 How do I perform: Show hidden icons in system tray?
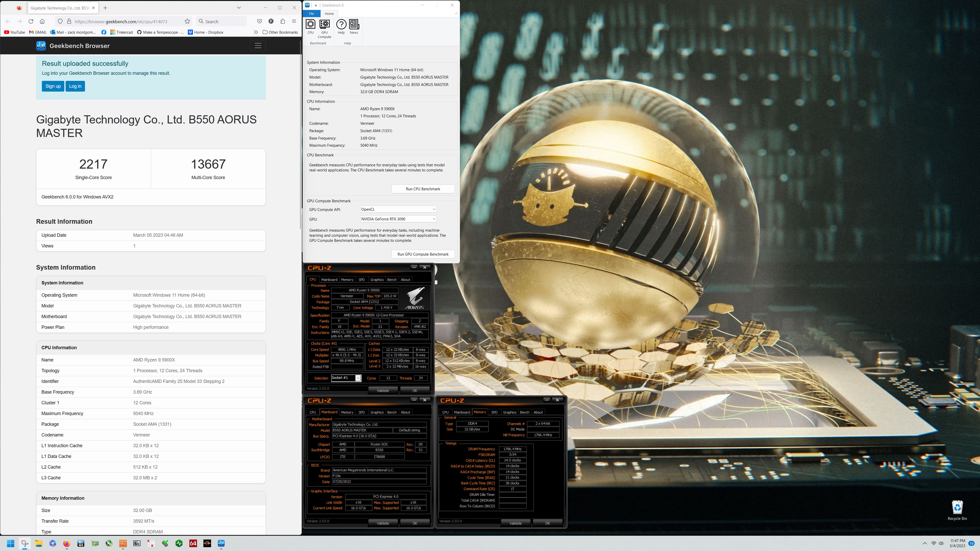[925, 543]
